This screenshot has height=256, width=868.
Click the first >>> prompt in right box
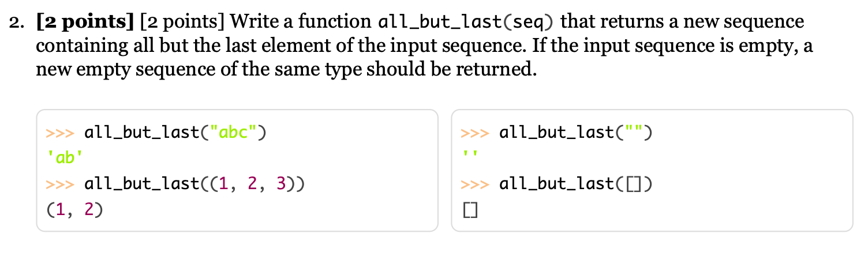(x=475, y=134)
